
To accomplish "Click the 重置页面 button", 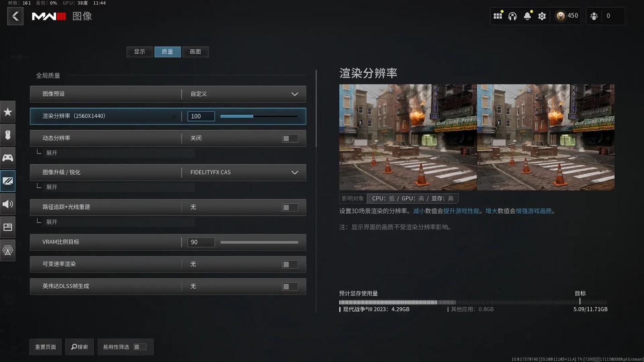I will point(45,347).
